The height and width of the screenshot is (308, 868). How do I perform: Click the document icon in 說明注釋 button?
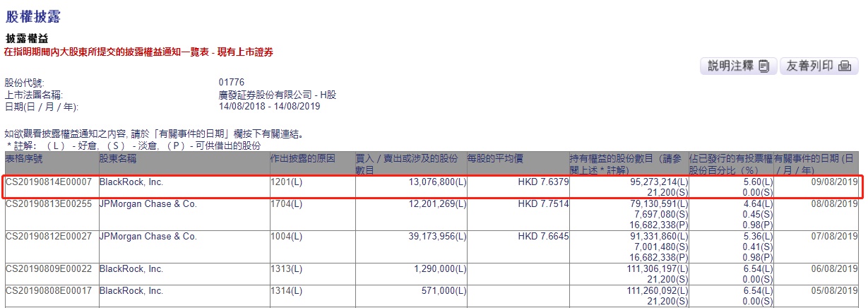coord(763,66)
